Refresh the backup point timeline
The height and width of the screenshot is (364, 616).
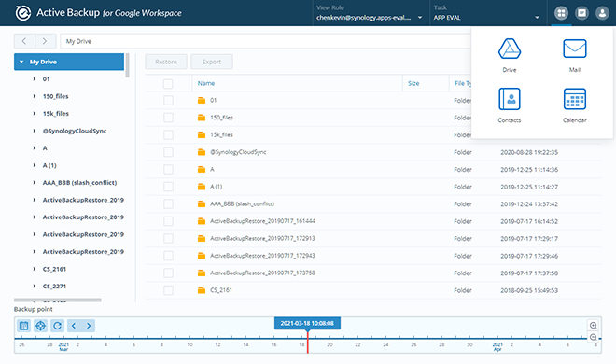tap(57, 326)
